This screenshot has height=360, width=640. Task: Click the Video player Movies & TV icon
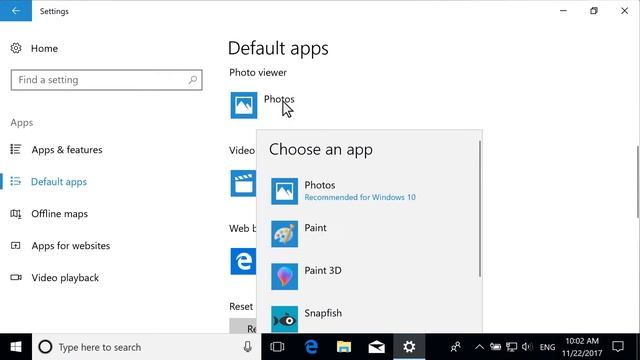[243, 183]
